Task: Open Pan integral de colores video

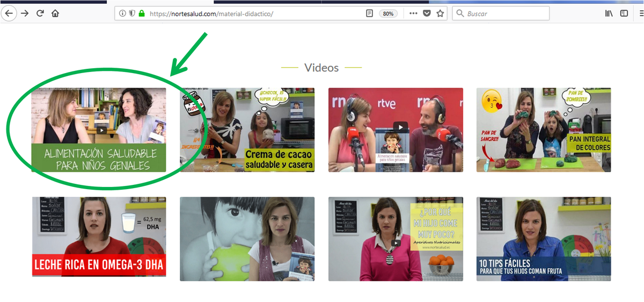Action: tap(544, 130)
